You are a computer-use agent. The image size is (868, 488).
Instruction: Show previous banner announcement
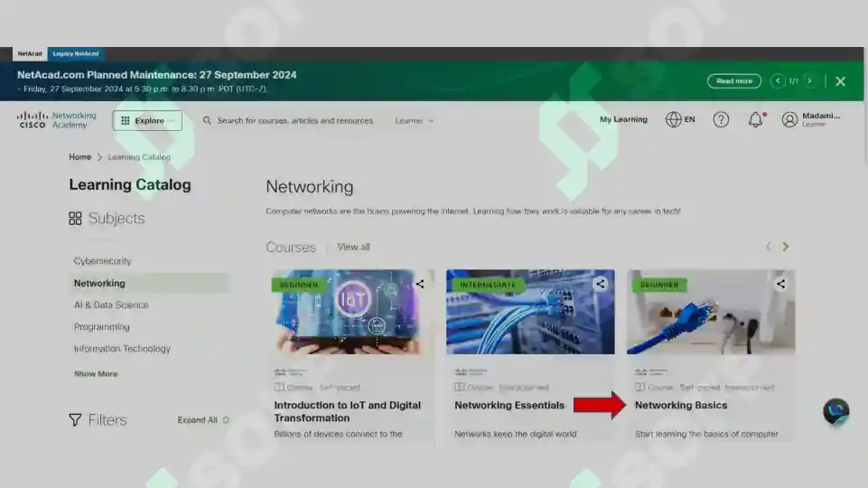pos(778,80)
